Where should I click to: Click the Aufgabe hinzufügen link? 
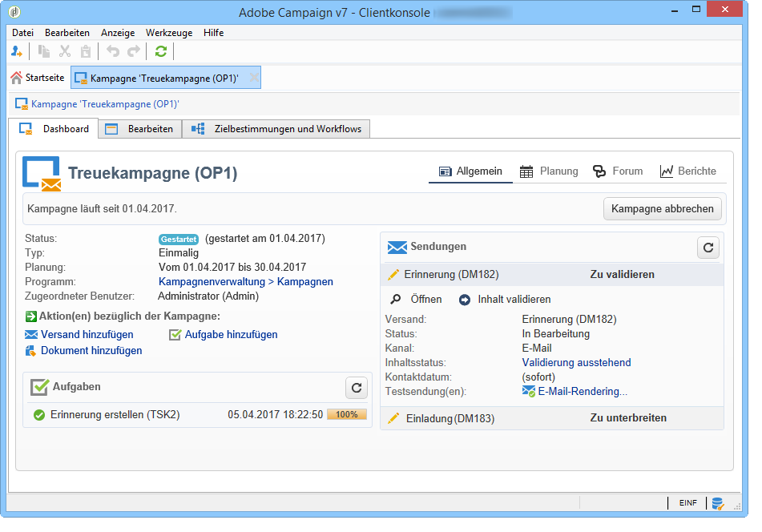pos(232,334)
